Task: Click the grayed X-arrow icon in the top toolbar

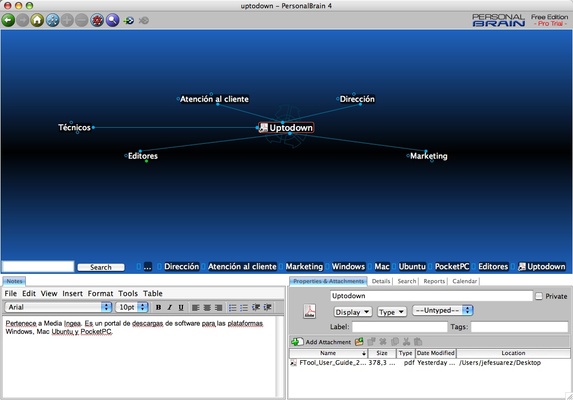Action: [144, 20]
